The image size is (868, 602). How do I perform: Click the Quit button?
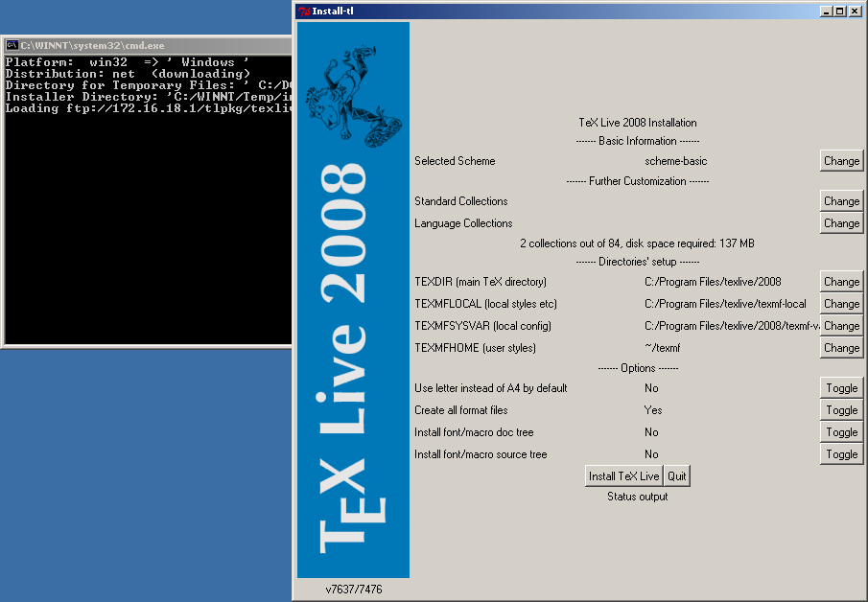(x=677, y=476)
